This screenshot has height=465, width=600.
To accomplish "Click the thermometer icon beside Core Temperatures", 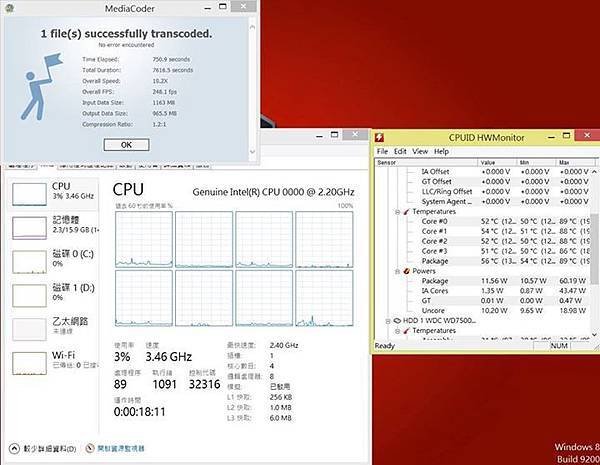I will (406, 211).
